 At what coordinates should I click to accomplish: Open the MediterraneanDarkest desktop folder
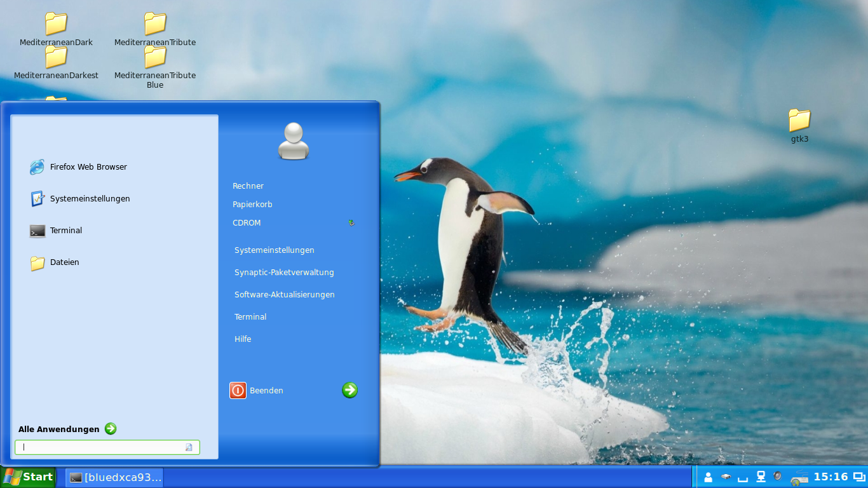(x=56, y=62)
